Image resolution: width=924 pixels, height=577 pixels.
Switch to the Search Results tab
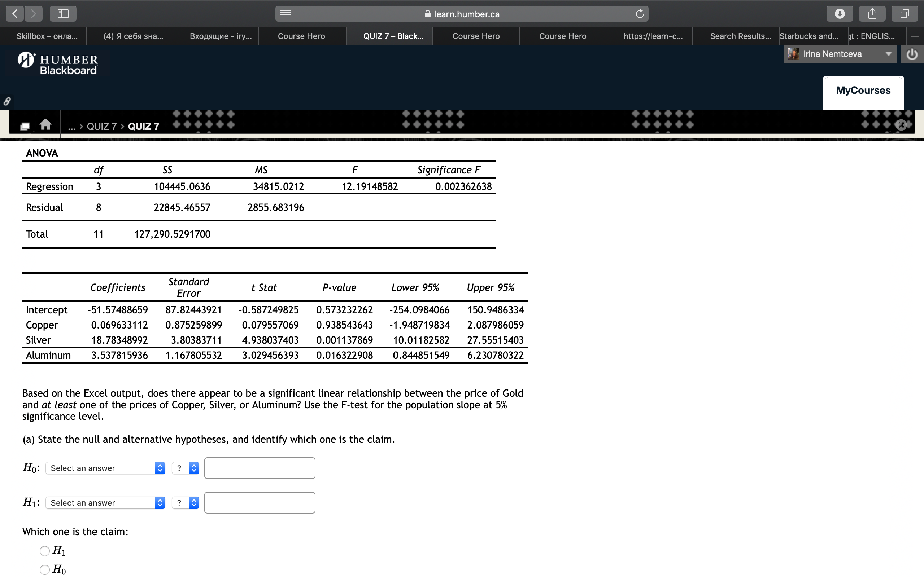740,36
